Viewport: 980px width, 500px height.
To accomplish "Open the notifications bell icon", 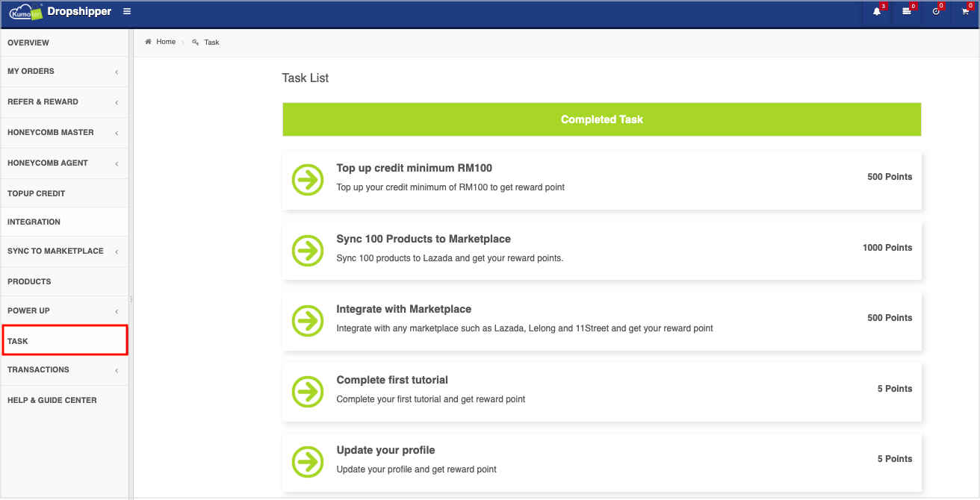I will tap(877, 12).
